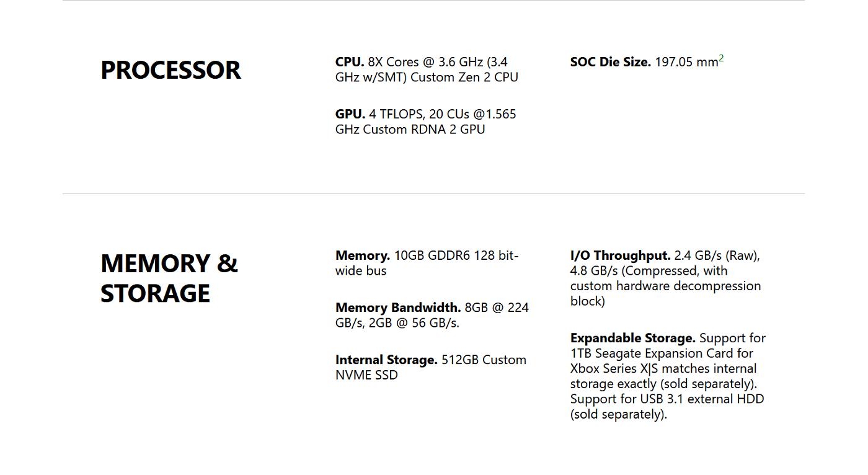Viewport: 868px width, 475px height.
Task: Select the bold CPU. label
Action: pyautogui.click(x=350, y=62)
